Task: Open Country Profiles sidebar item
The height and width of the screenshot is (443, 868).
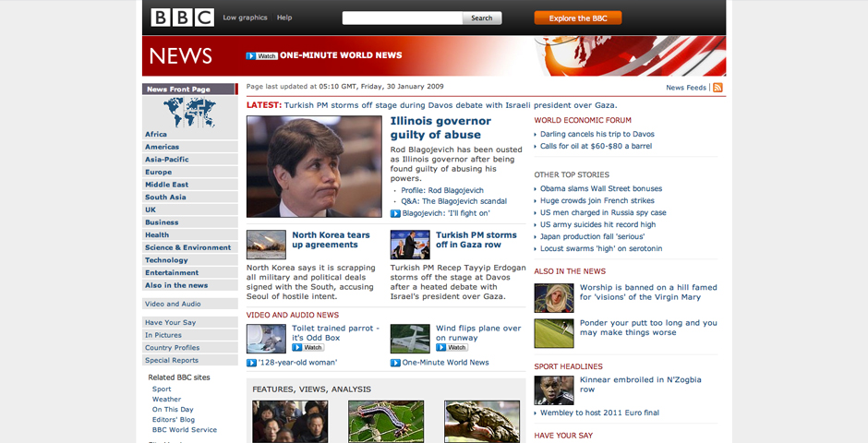Action: [190, 348]
